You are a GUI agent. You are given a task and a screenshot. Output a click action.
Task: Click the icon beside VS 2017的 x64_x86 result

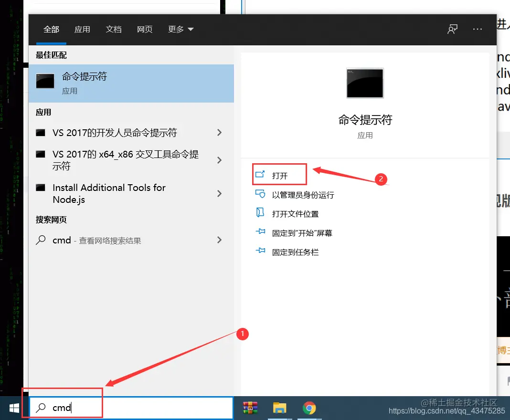click(40, 154)
